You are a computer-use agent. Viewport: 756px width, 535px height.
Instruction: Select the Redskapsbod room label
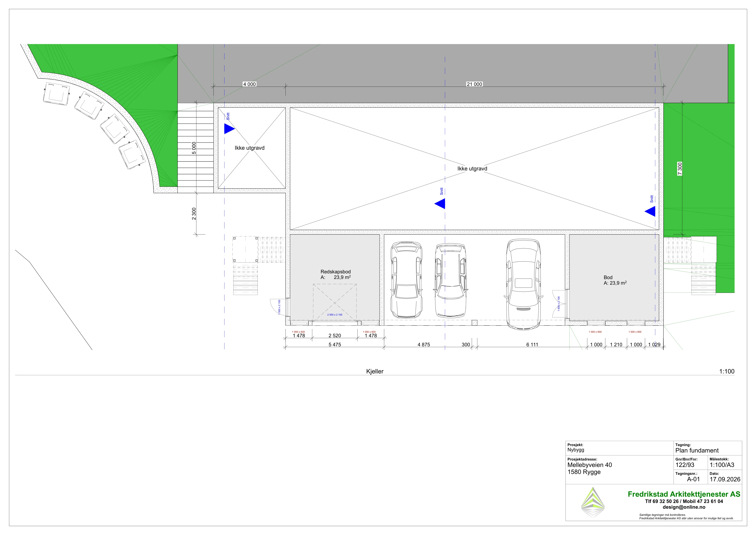(x=336, y=274)
